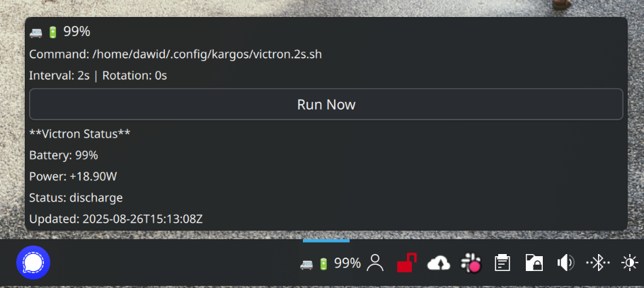This screenshot has width=644, height=288.
Task: Open the user account tray icon
Action: pos(375,263)
